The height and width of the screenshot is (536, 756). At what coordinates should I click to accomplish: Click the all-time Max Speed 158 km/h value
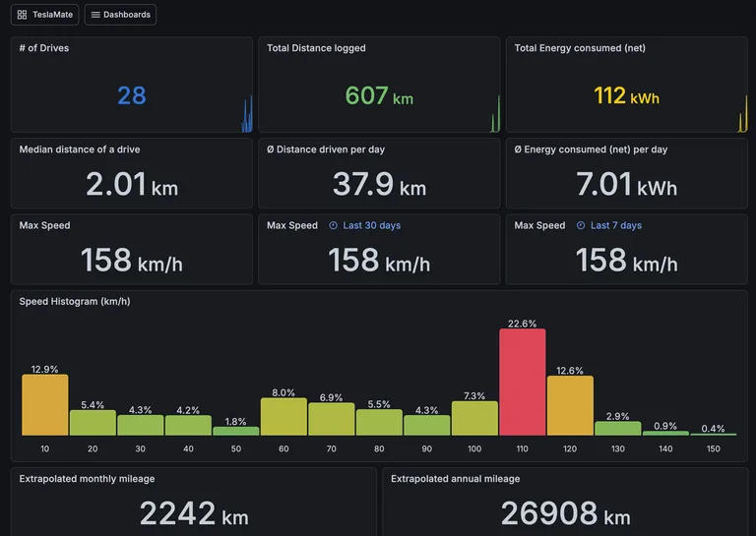pyautogui.click(x=132, y=260)
